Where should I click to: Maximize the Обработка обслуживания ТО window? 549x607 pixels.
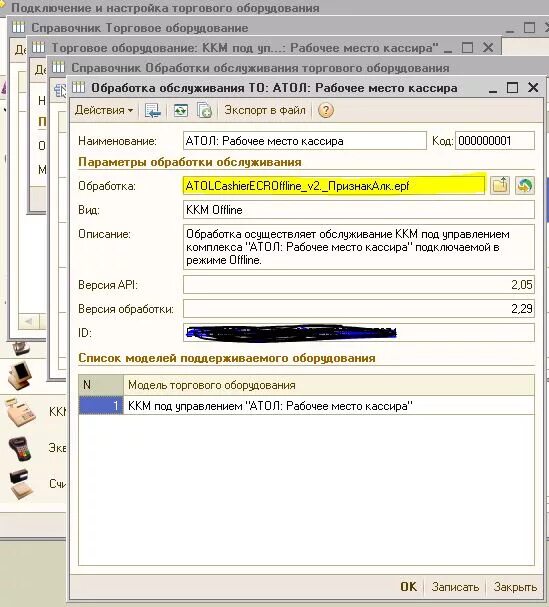(512, 88)
